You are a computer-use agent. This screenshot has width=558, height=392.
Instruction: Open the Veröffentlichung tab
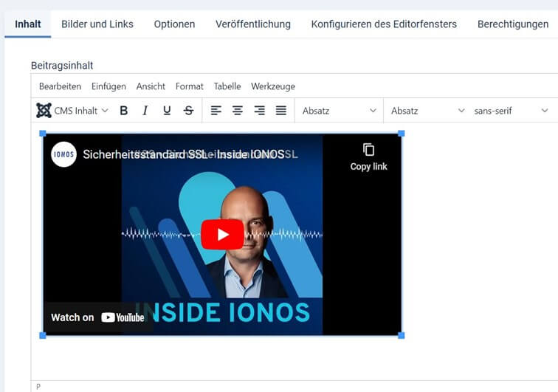point(253,24)
